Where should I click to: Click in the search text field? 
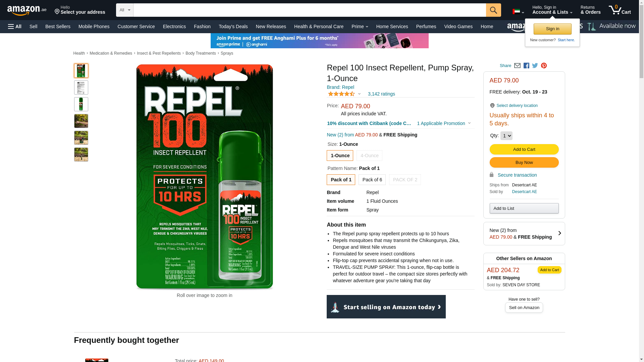(x=309, y=10)
